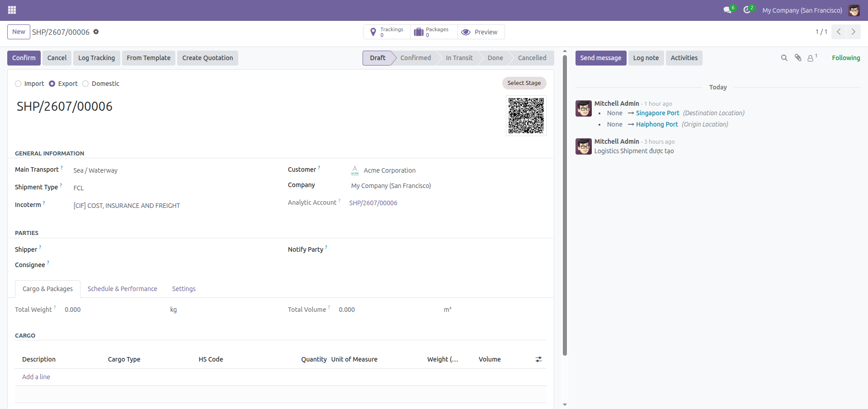This screenshot has height=409, width=868.
Task: Switch to the Cargo & Packages tab
Action: [x=47, y=289]
